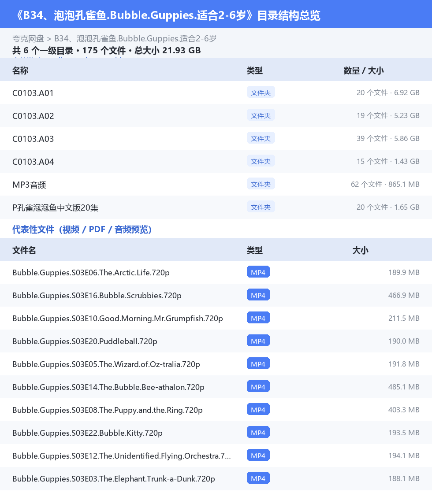This screenshot has width=432, height=504.
Task: Select the 466.9 MB size value
Action: click(404, 295)
